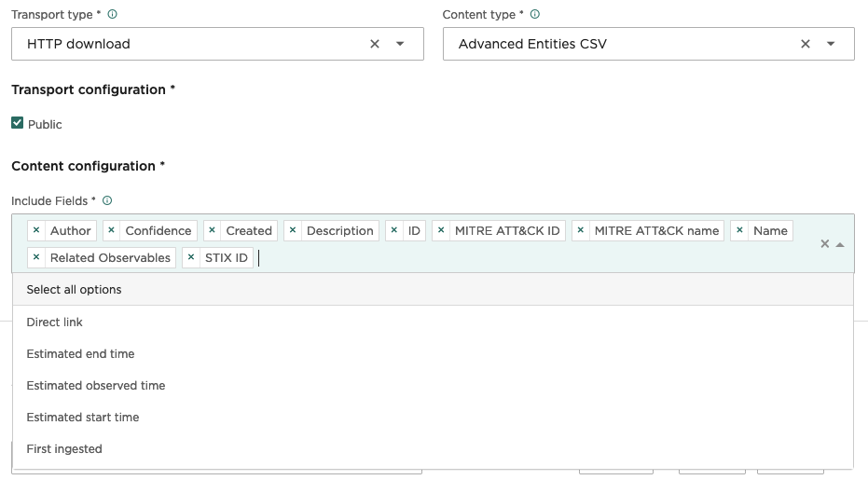Remove the Description field tag
868x480 pixels.
coord(293,230)
